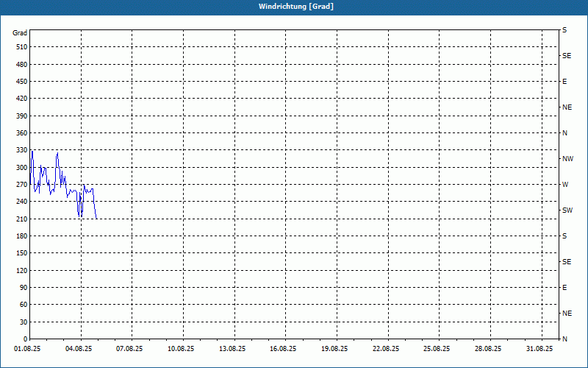The image size is (588, 368).
Task: Click the SW compass direction label
Action: 567,210
